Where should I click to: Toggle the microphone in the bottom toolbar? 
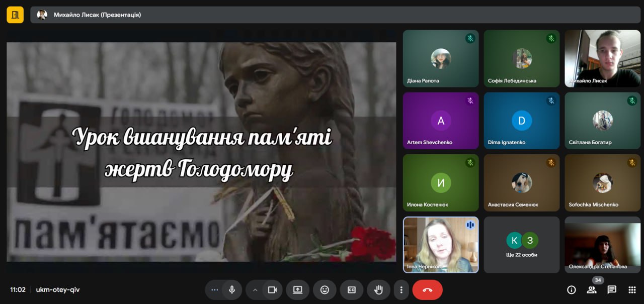point(232,290)
